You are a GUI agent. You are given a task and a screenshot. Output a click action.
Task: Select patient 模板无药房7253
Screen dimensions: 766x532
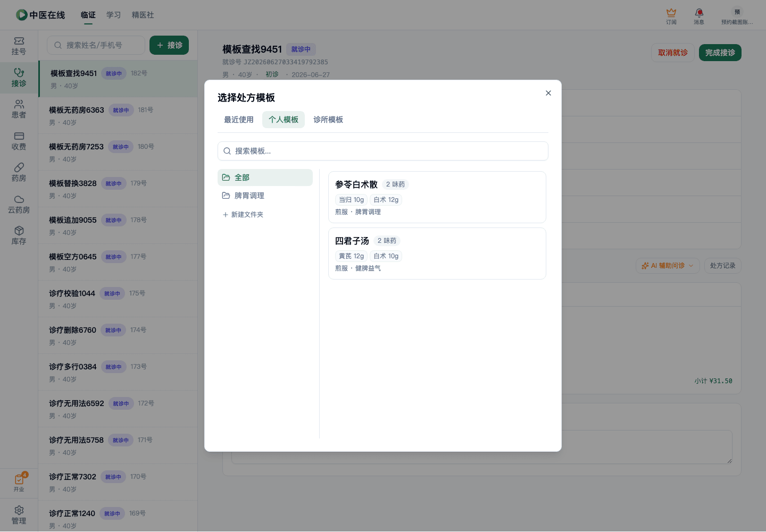pos(118,152)
